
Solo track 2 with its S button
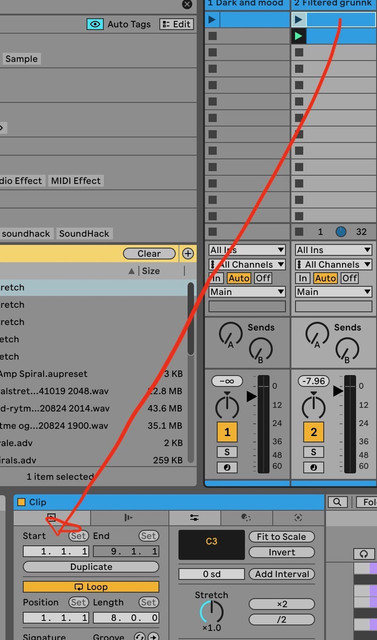[314, 452]
